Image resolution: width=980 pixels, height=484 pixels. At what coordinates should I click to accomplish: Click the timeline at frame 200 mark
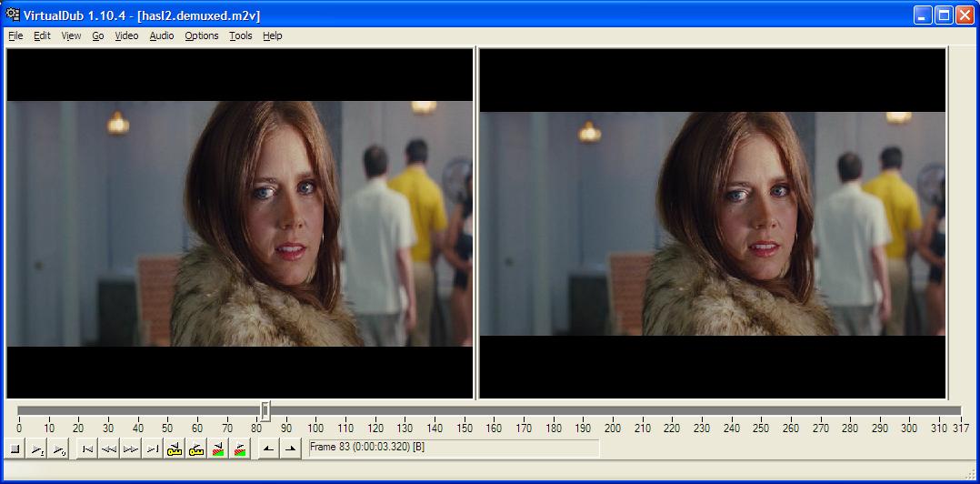click(x=613, y=429)
